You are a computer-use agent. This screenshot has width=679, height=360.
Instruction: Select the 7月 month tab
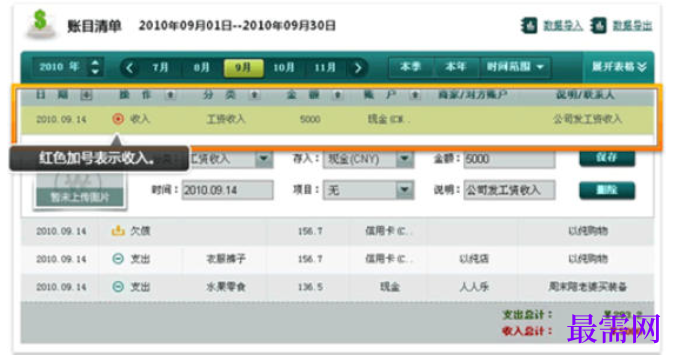[x=160, y=68]
